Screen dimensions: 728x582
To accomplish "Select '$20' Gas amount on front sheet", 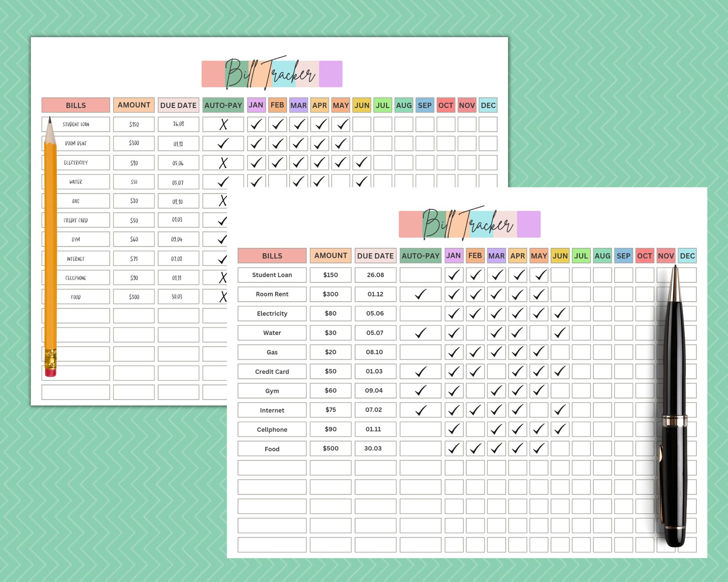I will [x=331, y=352].
